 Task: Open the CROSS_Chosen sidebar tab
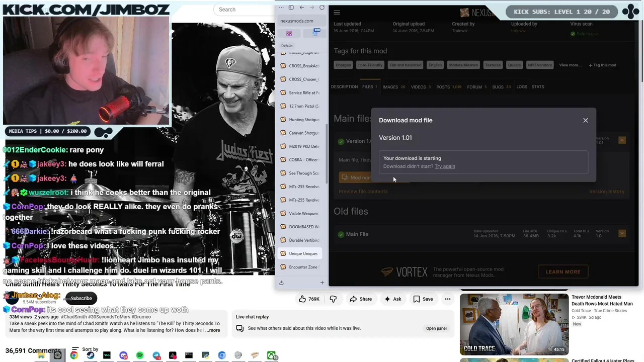coord(301,79)
